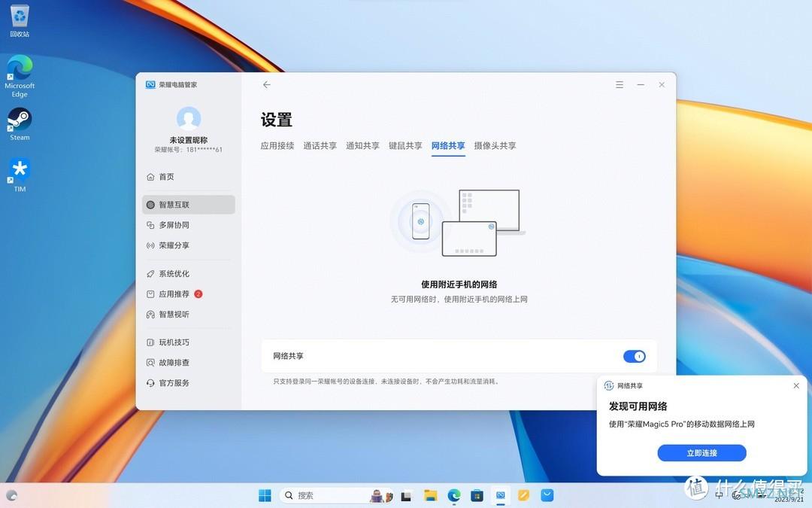The height and width of the screenshot is (508, 812).
Task: Click the 使用附近手机的网络 heading
Action: 459,284
